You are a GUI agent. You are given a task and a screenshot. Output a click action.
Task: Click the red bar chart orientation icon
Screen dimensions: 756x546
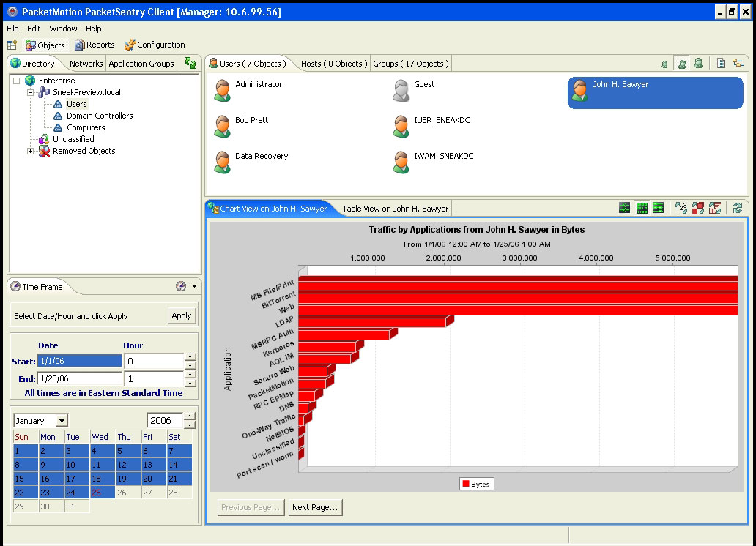714,208
